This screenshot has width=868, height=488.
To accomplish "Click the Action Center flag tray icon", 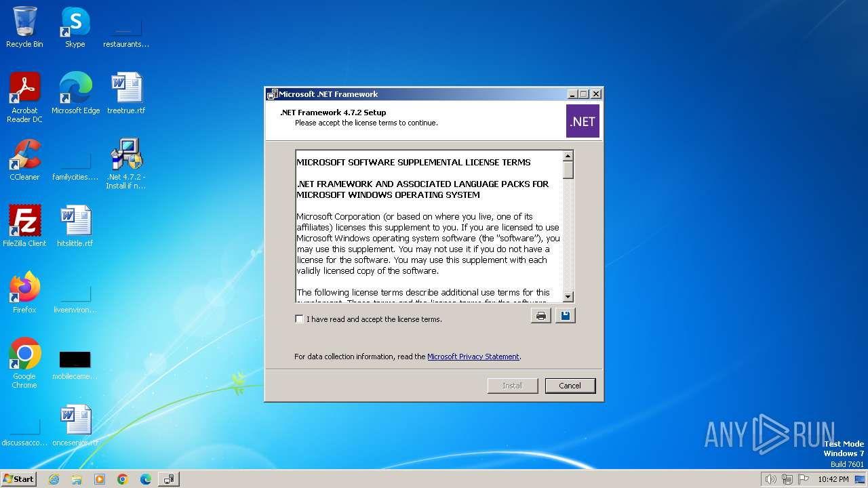I will point(804,479).
